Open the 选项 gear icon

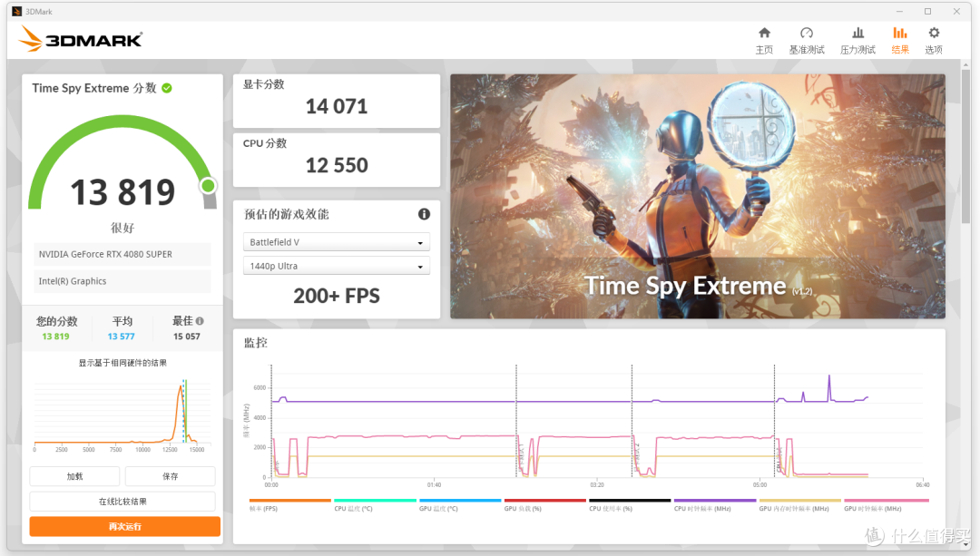coord(934,34)
